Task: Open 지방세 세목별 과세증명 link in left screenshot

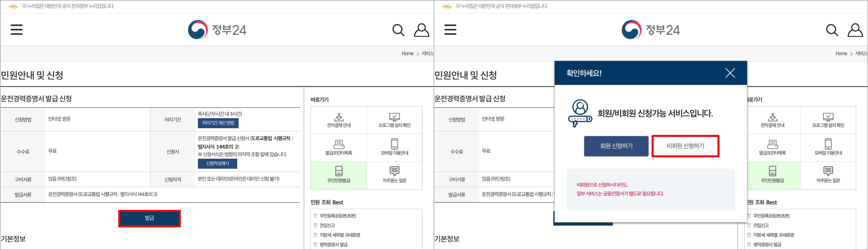Action: pyautogui.click(x=340, y=235)
